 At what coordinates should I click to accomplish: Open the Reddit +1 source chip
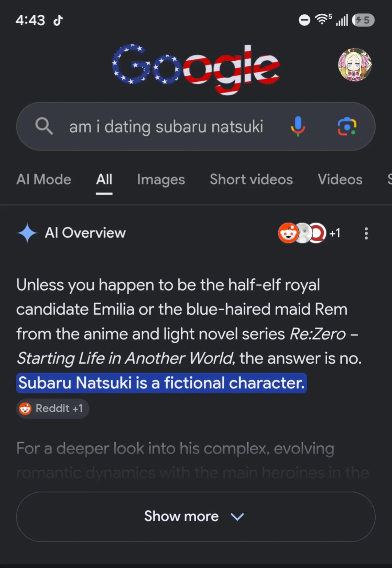tap(52, 409)
